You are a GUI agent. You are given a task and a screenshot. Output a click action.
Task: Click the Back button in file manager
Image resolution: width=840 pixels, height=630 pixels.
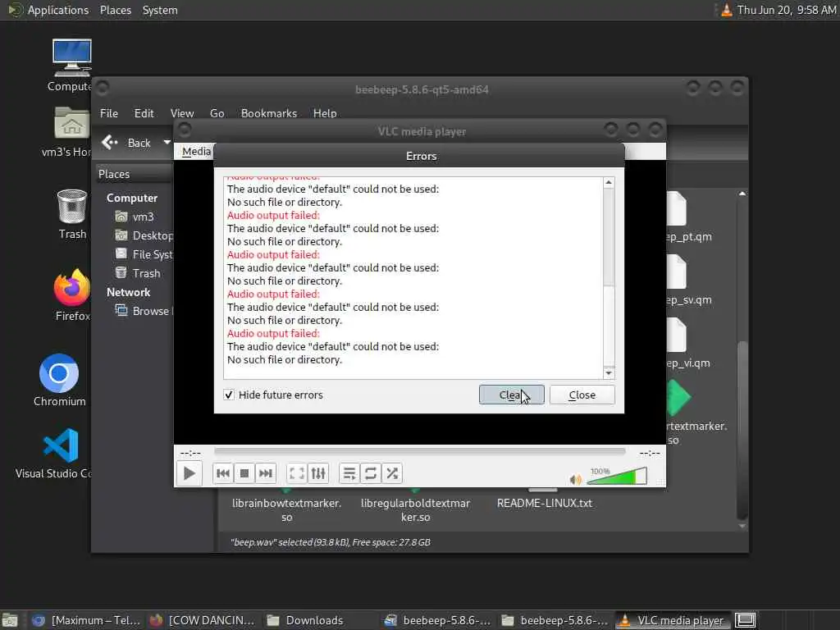pyautogui.click(x=127, y=143)
